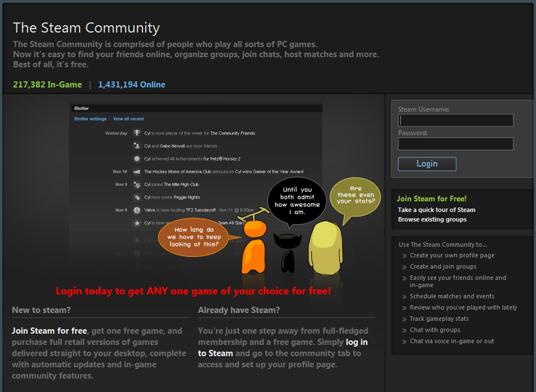Click megaphone icon beside Hockey Moms announcement
The height and width of the screenshot is (392, 536).
[x=137, y=172]
